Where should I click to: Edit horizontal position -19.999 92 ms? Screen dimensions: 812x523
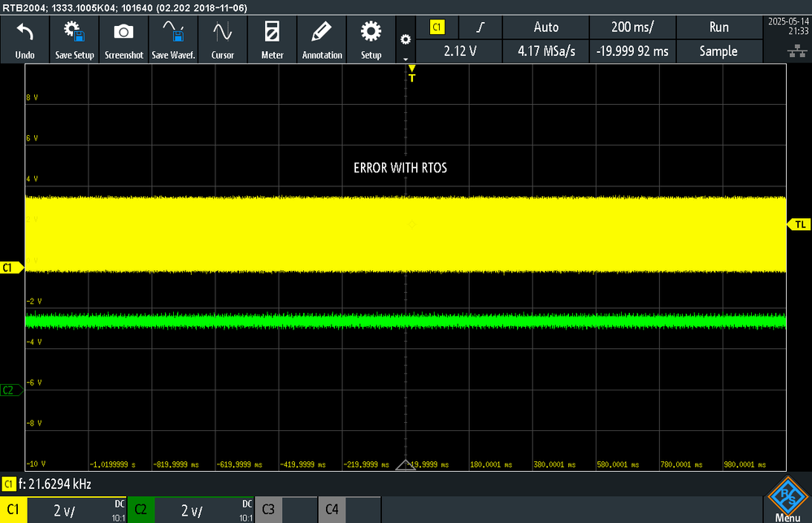[x=632, y=51]
